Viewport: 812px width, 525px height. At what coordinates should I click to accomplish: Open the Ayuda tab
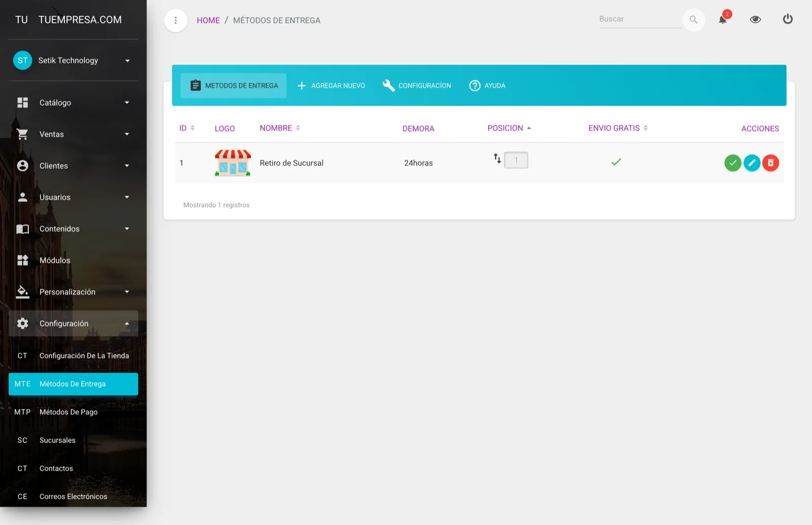click(487, 86)
